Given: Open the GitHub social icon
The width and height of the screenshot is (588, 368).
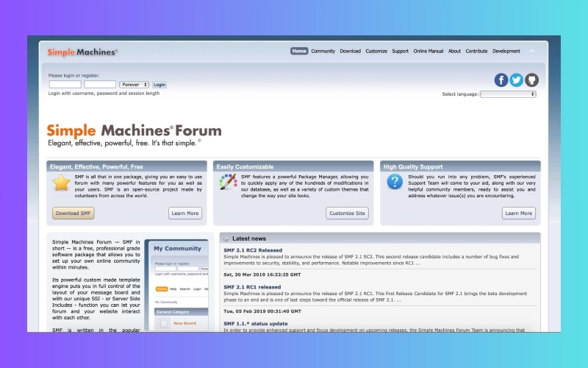Looking at the screenshot, I should [x=531, y=80].
